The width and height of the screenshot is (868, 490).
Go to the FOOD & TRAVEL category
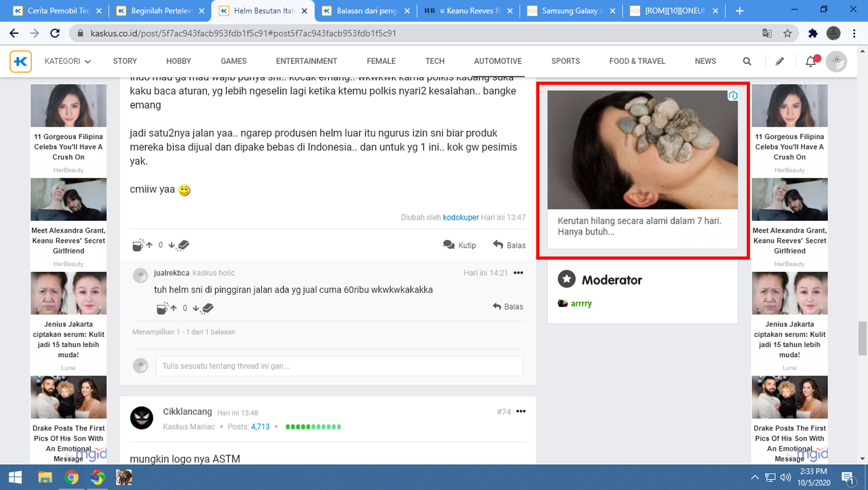tap(637, 61)
